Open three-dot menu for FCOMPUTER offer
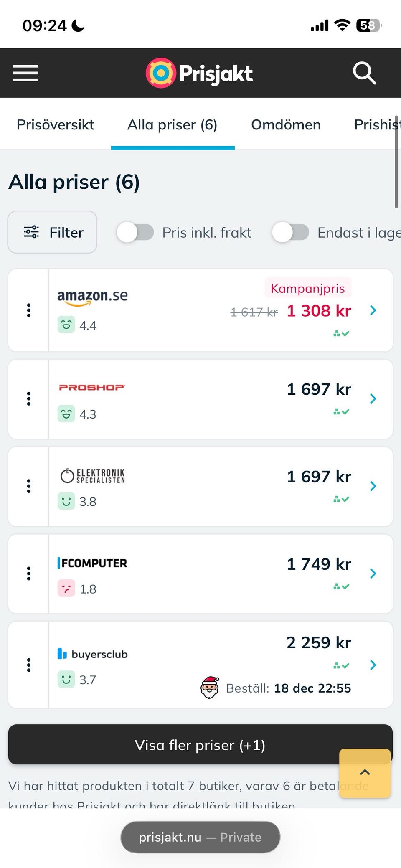Image resolution: width=401 pixels, height=868 pixels. [x=29, y=574]
